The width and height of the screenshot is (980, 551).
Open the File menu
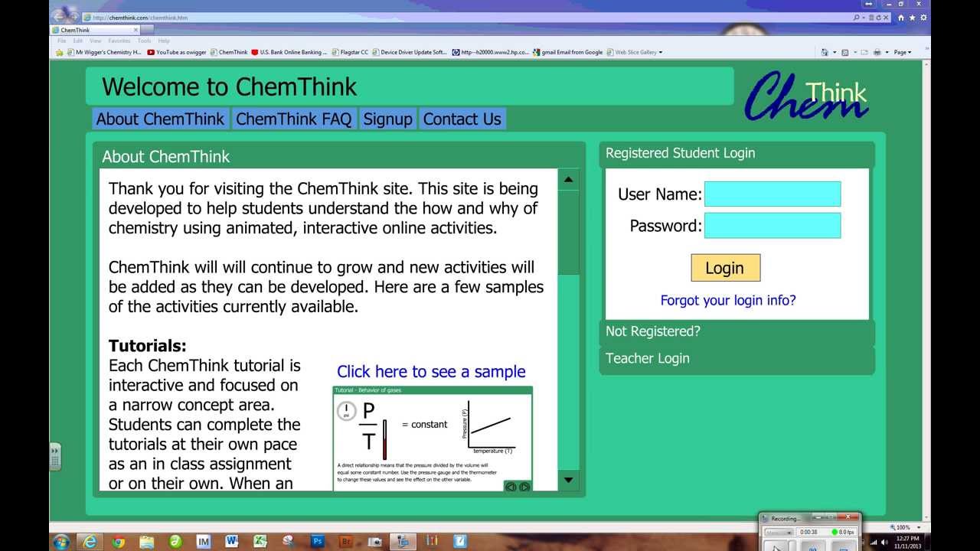pyautogui.click(x=62, y=41)
